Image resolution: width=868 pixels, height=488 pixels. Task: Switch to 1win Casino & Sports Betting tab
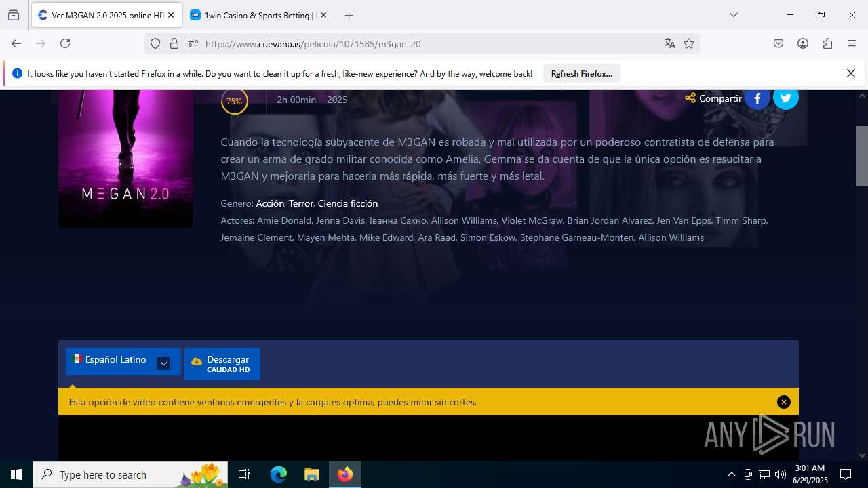pyautogui.click(x=258, y=15)
